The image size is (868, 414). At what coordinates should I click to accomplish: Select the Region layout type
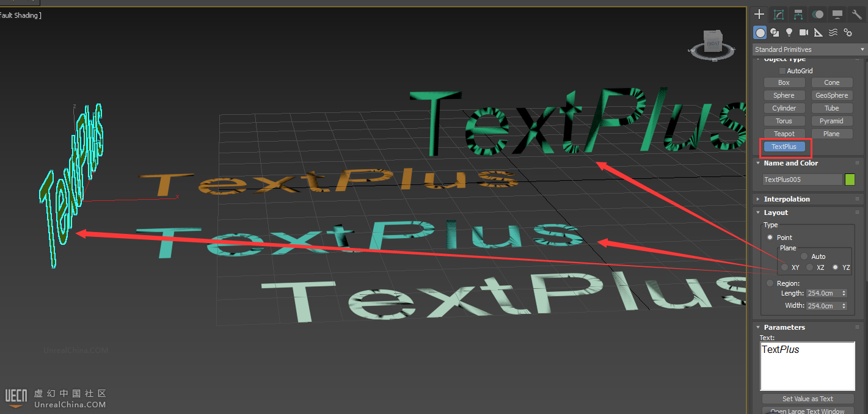tap(770, 283)
